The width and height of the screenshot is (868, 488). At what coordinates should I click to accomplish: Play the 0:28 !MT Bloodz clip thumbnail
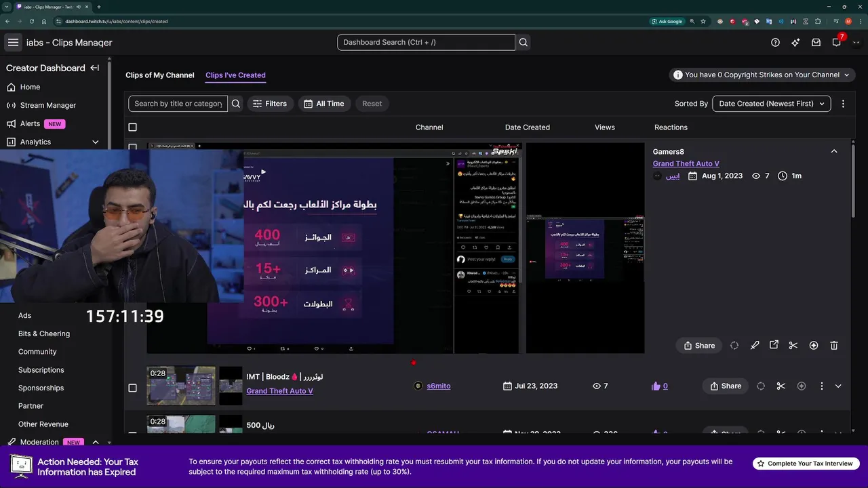pyautogui.click(x=181, y=386)
